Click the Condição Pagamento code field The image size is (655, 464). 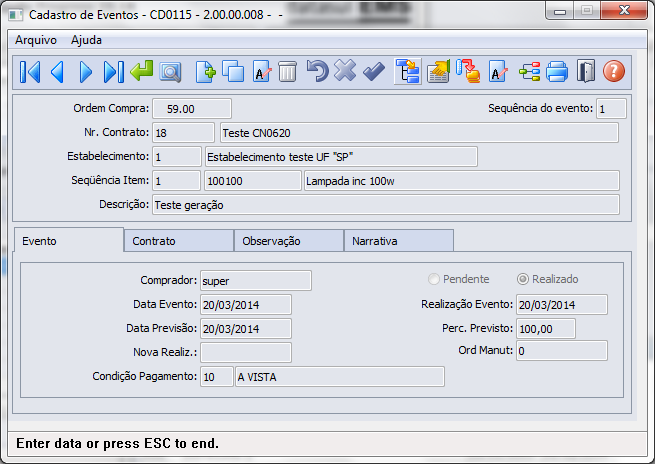pyautogui.click(x=217, y=377)
